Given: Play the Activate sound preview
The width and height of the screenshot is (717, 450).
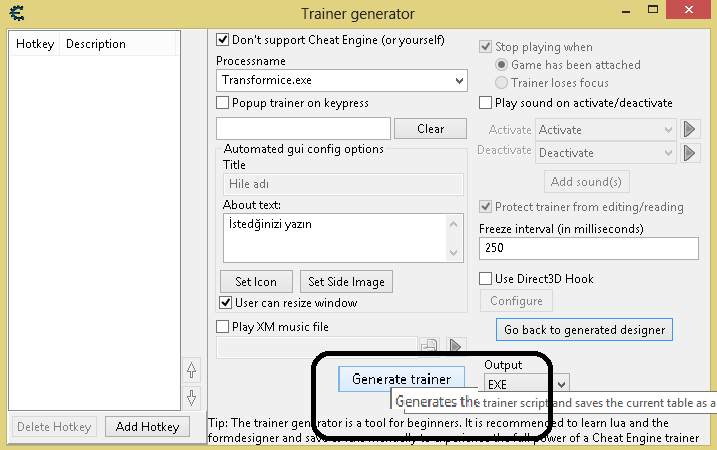Looking at the screenshot, I should click(690, 129).
